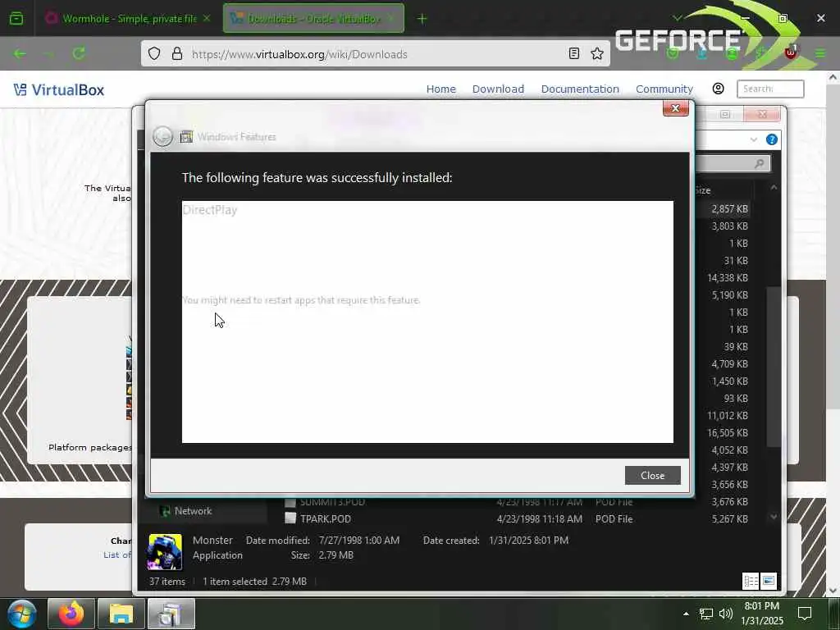
Task: Click the Size column header in Explorer
Action: click(x=703, y=190)
